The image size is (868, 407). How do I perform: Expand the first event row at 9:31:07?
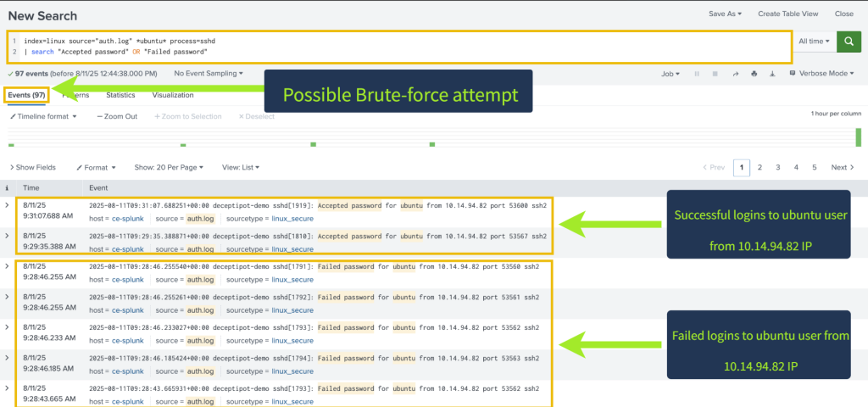click(8, 205)
